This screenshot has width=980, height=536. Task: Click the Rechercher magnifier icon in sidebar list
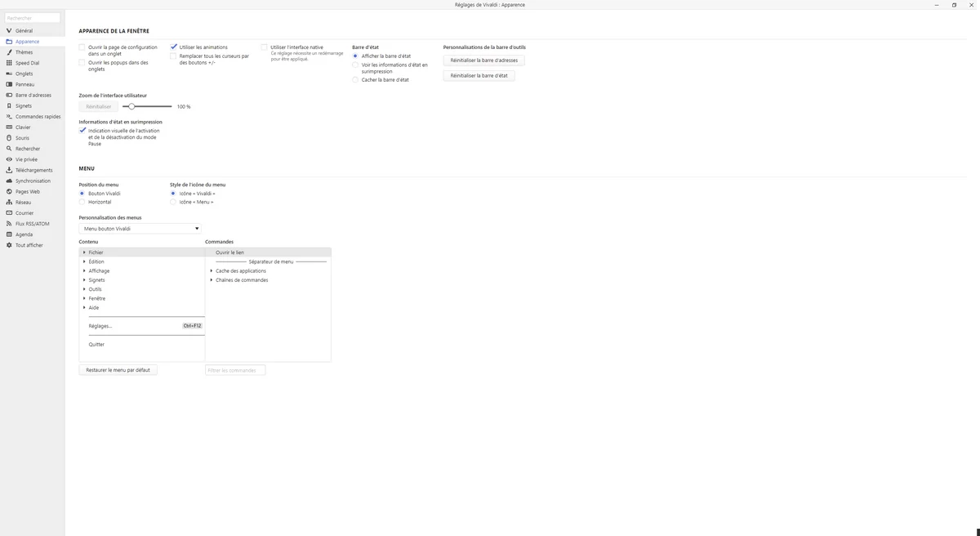tap(9, 149)
